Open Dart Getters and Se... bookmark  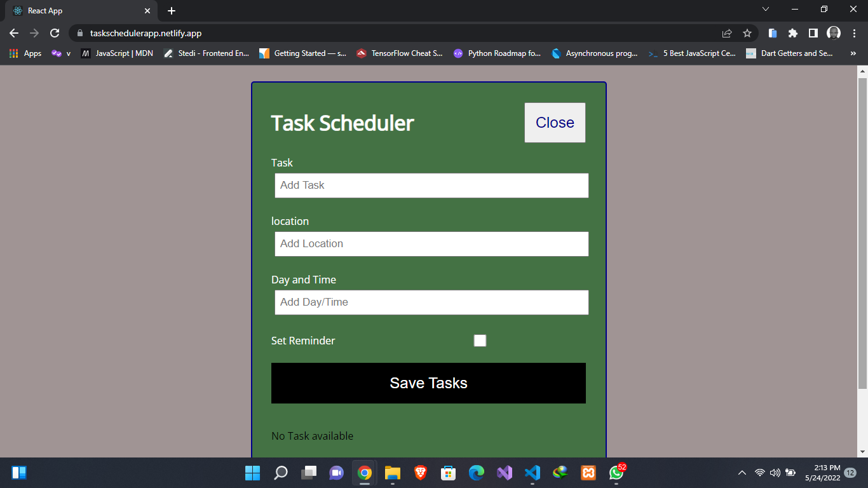point(790,53)
